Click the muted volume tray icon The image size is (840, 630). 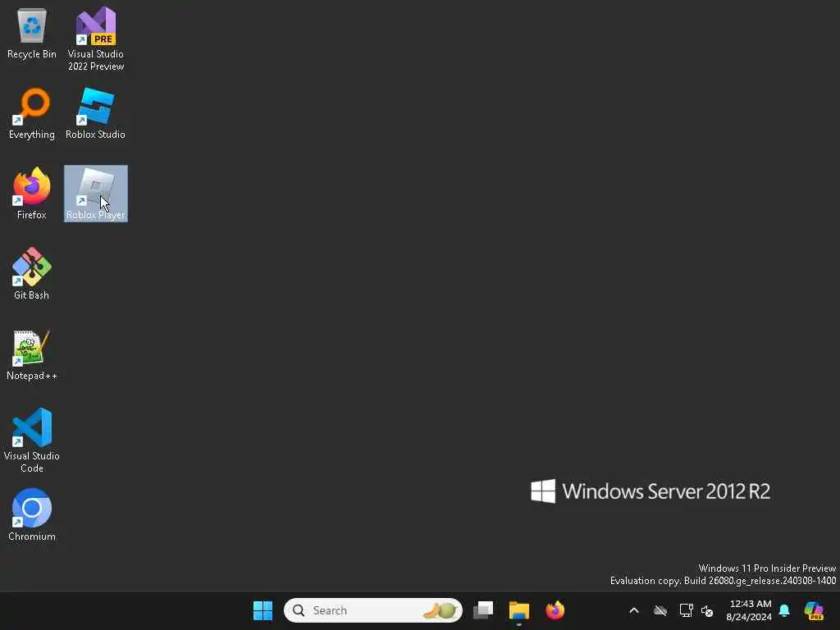tap(707, 610)
